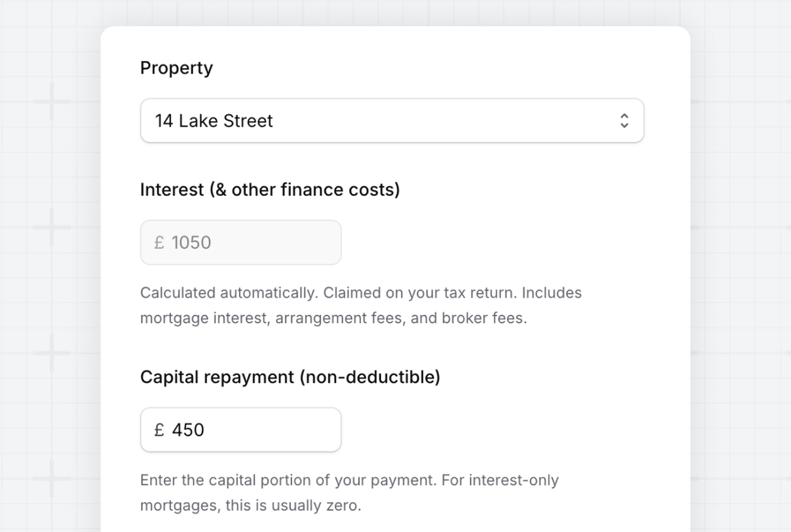791x532 pixels.
Task: Click the 'Interest (& other finance costs)' label
Action: click(270, 189)
